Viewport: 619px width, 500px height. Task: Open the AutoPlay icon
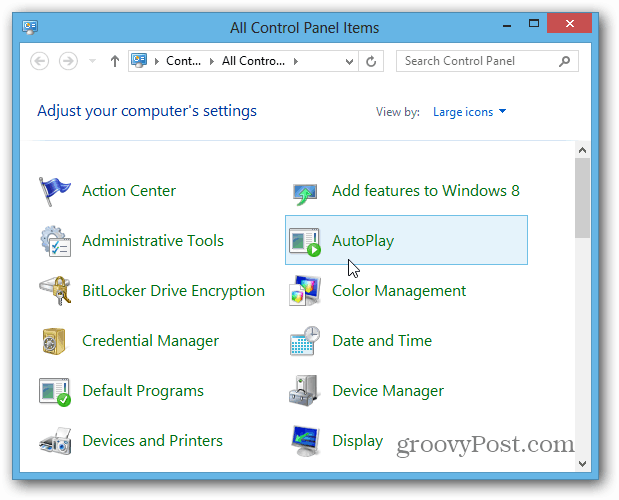[x=305, y=242]
